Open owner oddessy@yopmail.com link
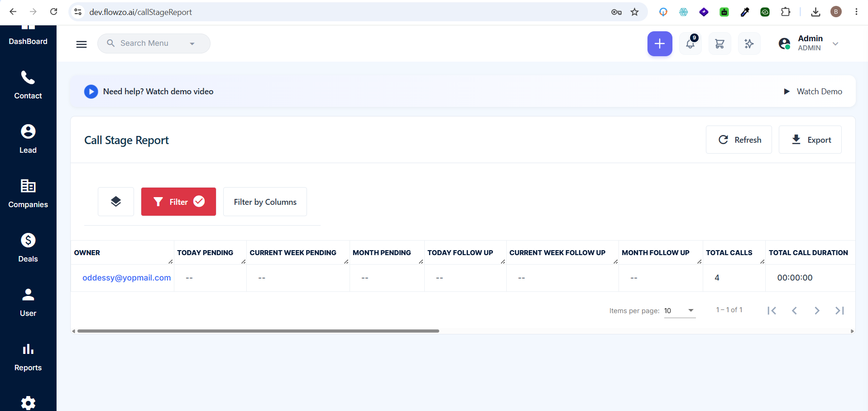868x411 pixels. [x=126, y=278]
